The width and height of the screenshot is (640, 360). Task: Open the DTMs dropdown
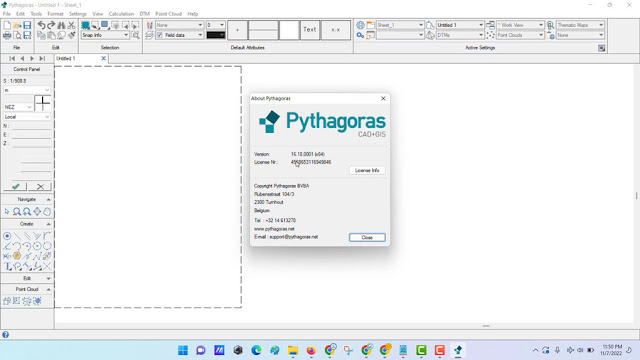460,36
